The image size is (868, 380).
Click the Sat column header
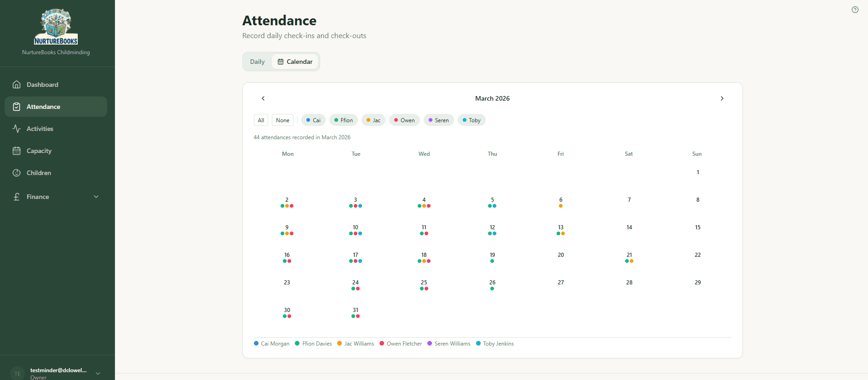click(x=629, y=154)
